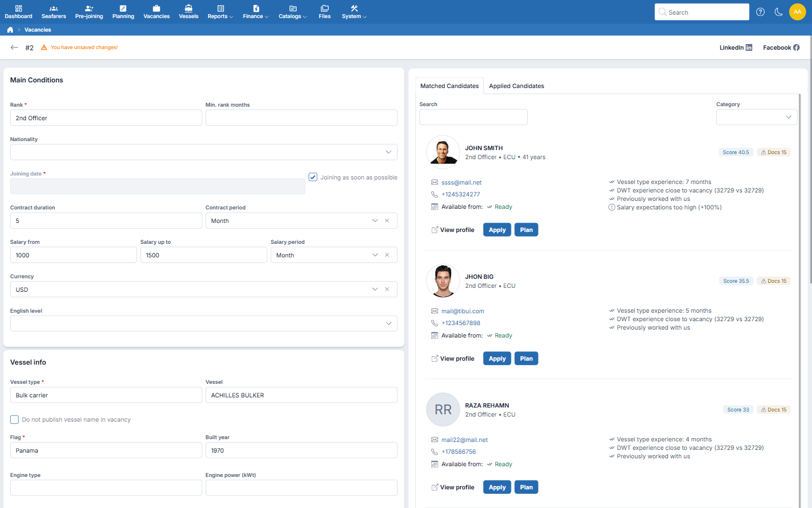This screenshot has height=508, width=812.
Task: Plan Jhon Big for the vacancy
Action: point(527,358)
